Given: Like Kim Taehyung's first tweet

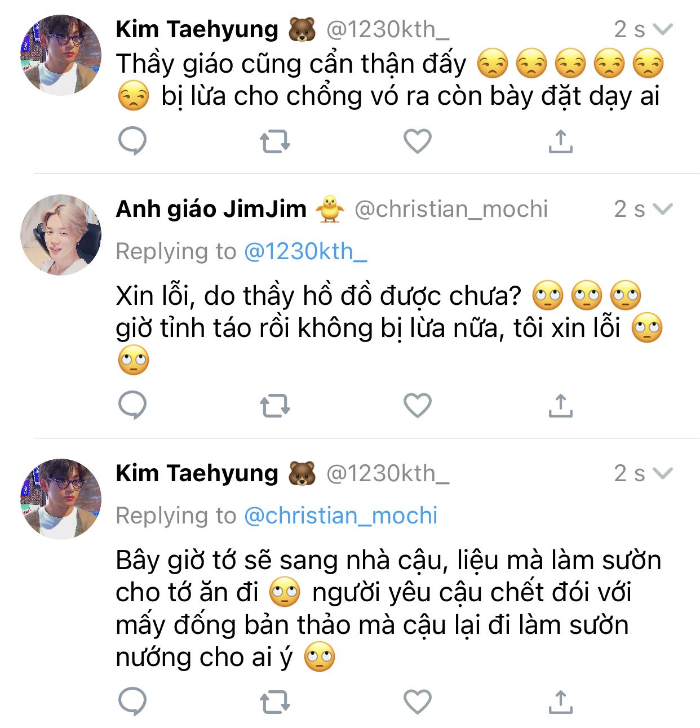Looking at the screenshot, I should 418,141.
